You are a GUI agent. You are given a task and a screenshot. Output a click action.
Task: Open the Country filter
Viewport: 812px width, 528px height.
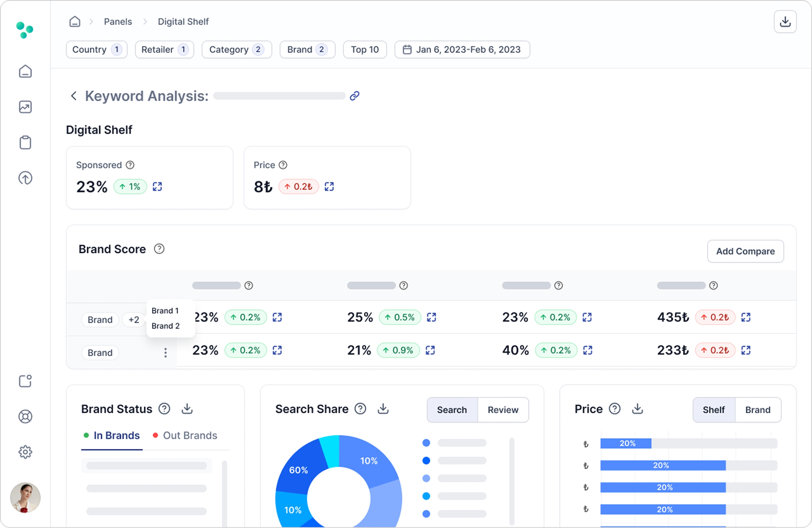96,50
